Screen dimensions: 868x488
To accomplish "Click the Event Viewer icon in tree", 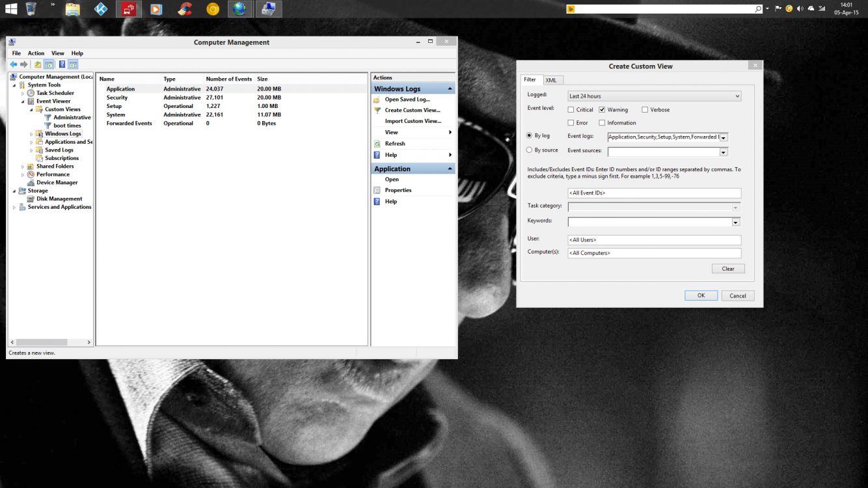I will tap(31, 101).
